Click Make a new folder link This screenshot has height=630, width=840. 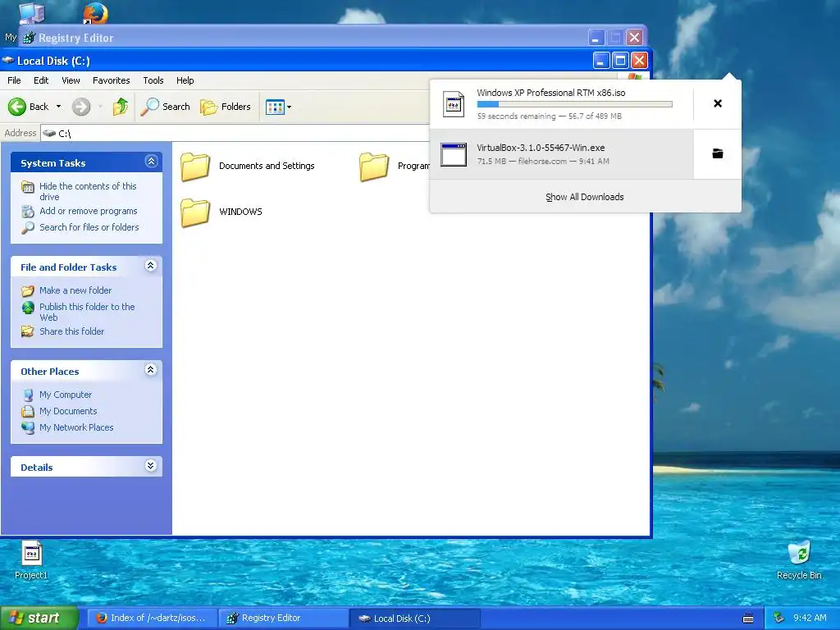tap(75, 290)
